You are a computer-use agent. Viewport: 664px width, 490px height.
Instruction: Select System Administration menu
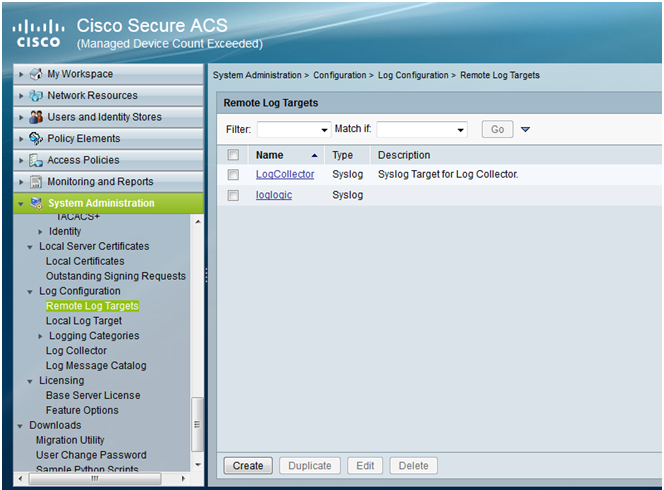coord(108,203)
